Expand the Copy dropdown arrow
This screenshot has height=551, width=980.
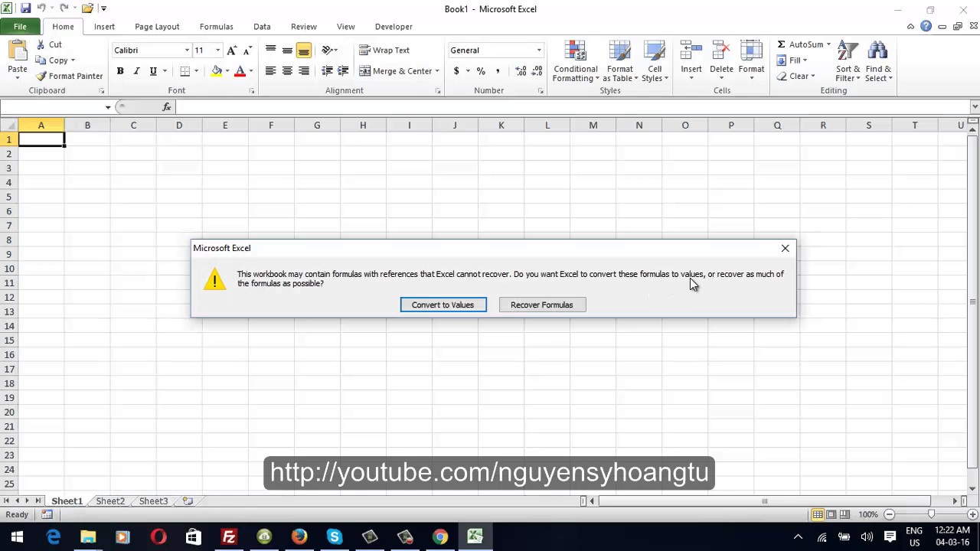click(73, 60)
